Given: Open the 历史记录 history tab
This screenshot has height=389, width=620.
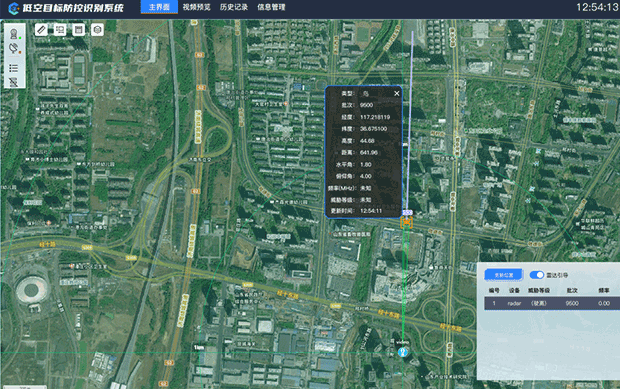Looking at the screenshot, I should 234,7.
